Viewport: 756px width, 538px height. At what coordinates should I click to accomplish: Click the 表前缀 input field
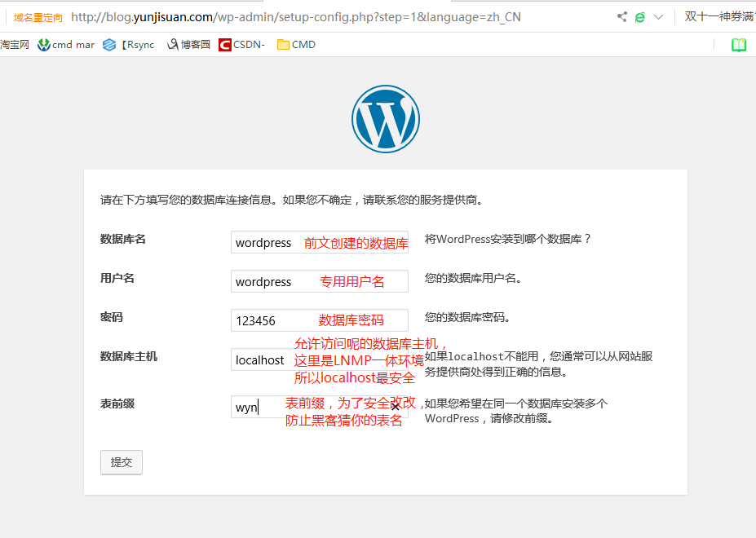point(320,407)
